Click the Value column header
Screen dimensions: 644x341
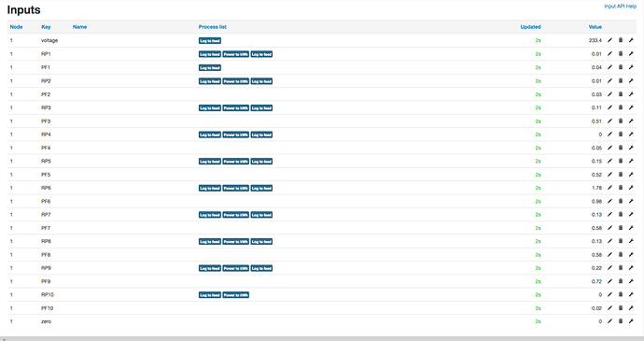(595, 27)
